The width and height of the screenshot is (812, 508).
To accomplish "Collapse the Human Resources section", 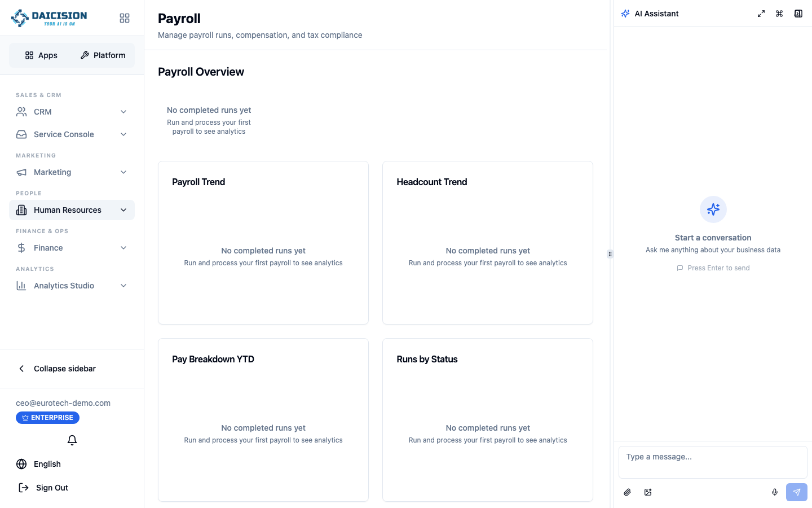I will 123,210.
